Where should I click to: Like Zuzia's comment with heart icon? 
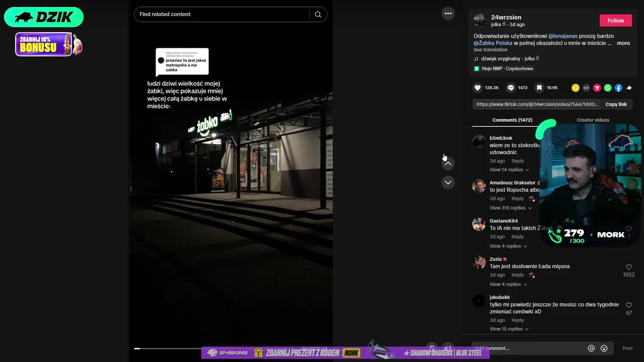pyautogui.click(x=629, y=267)
